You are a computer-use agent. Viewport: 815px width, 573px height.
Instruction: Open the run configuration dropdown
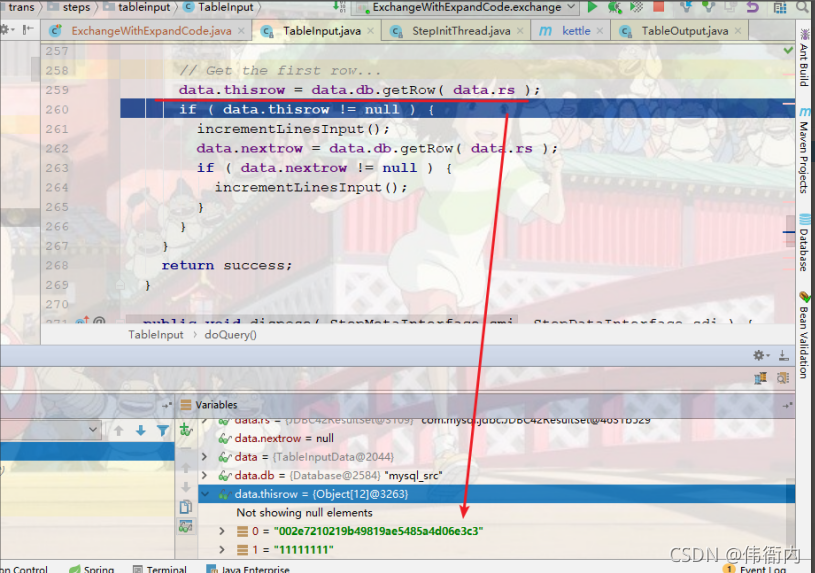click(572, 7)
